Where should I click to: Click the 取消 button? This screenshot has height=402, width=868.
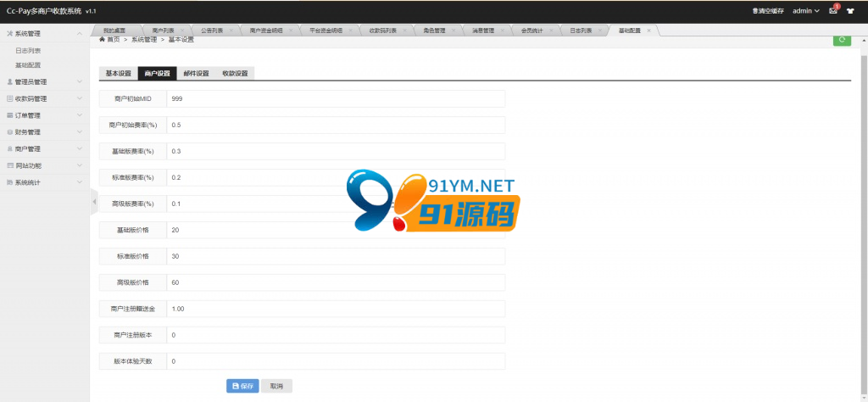point(276,386)
